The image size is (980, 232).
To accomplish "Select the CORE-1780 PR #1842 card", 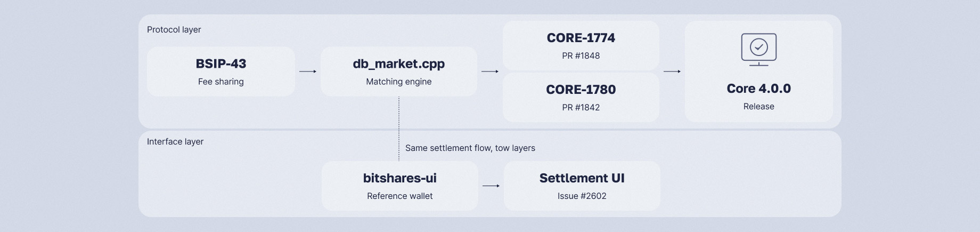I will tap(581, 97).
